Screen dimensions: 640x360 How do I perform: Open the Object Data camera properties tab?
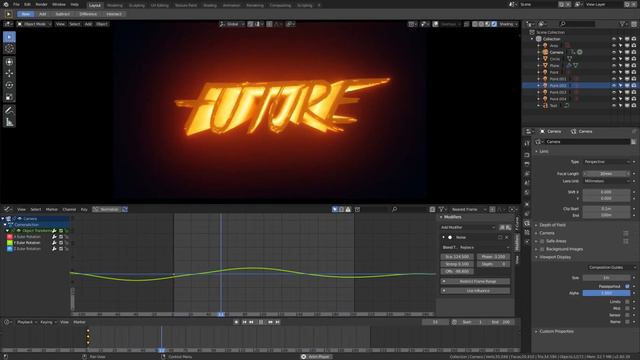(x=527, y=223)
